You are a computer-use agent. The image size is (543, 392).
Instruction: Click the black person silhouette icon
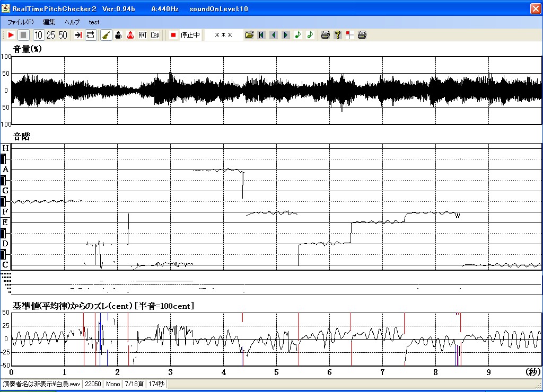click(118, 35)
